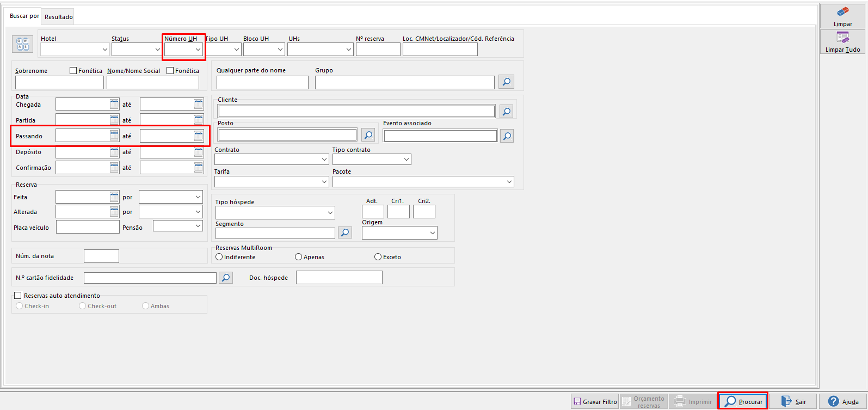Click Sair to exit the screen
The height and width of the screenshot is (410, 868).
(793, 401)
